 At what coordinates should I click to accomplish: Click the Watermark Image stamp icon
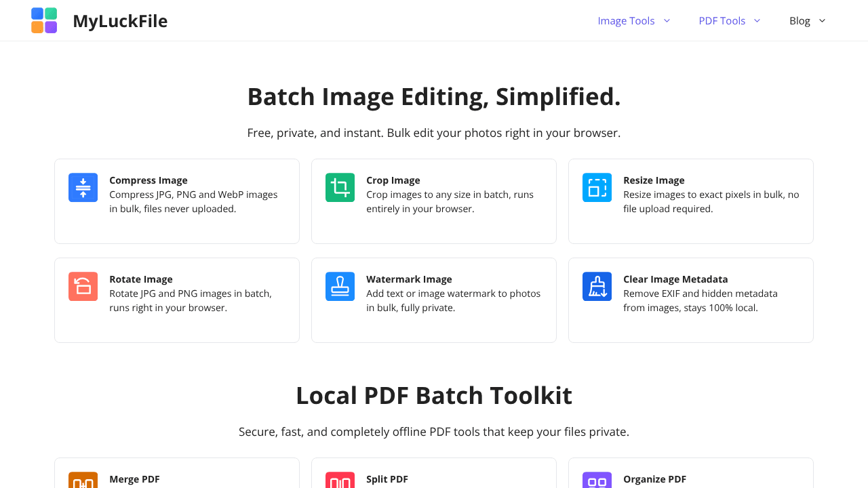click(x=340, y=287)
